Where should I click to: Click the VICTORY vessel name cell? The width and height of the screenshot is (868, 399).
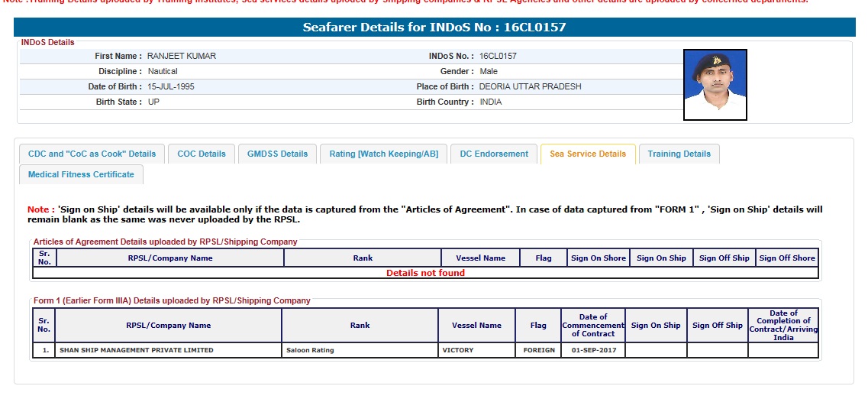click(x=458, y=351)
